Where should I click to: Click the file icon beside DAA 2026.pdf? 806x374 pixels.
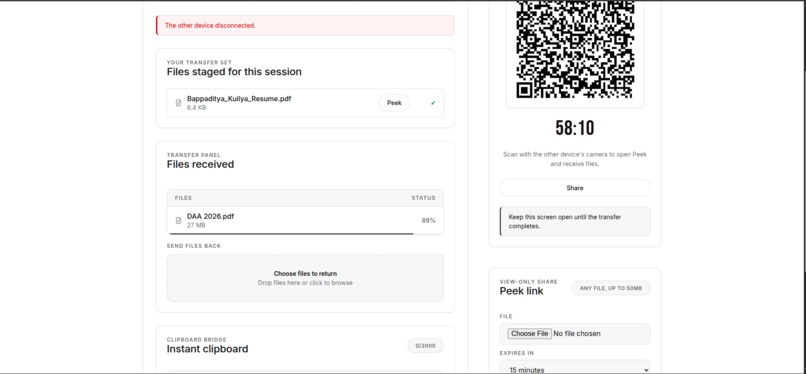pyautogui.click(x=178, y=220)
